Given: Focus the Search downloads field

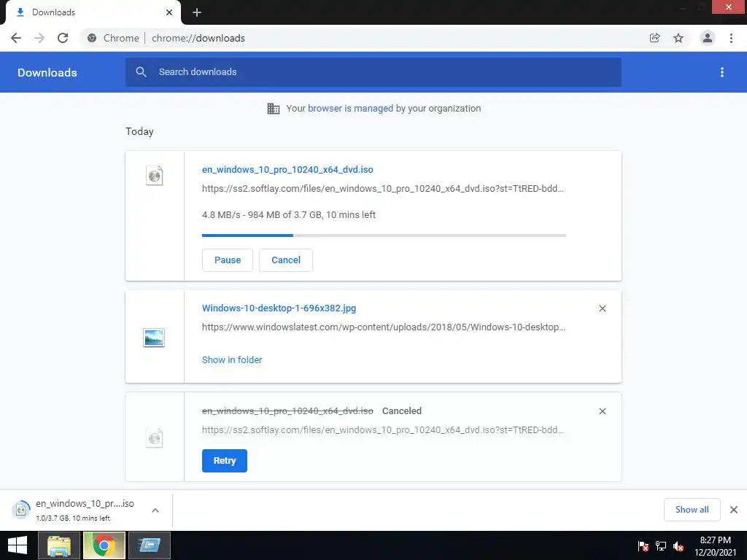Looking at the screenshot, I should (373, 72).
